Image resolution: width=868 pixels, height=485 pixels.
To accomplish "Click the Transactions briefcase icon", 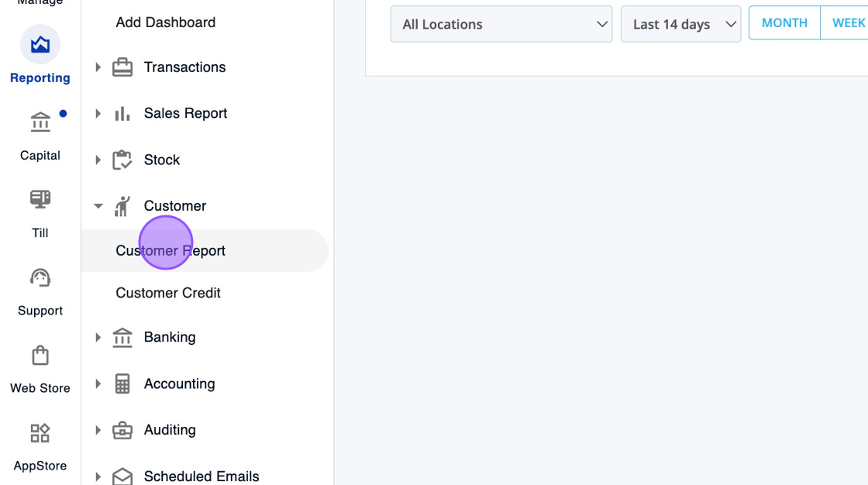I will [x=122, y=67].
